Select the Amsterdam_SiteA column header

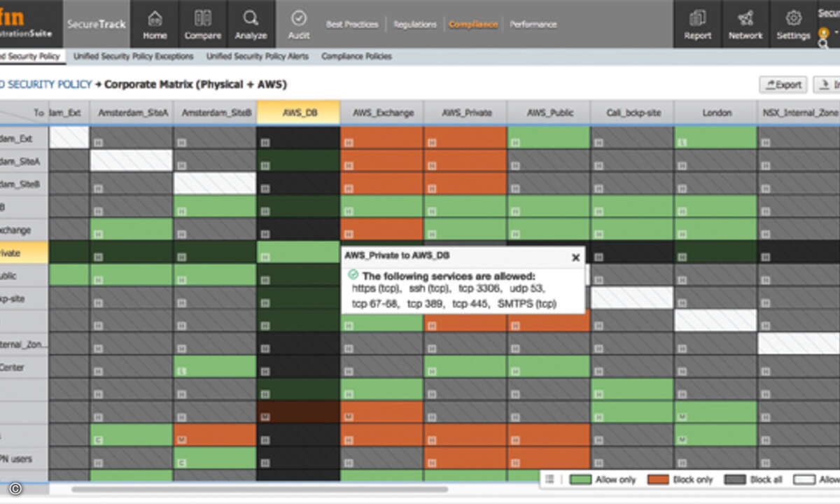(132, 112)
